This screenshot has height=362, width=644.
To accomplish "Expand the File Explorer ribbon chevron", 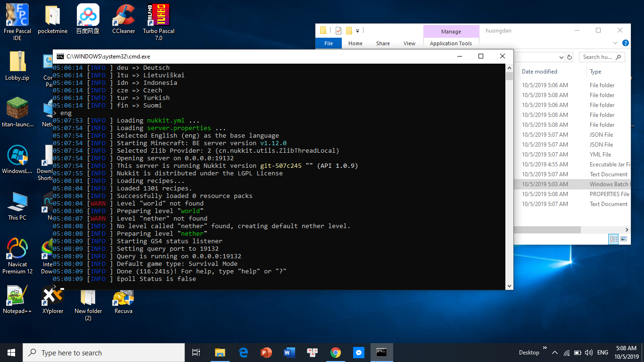I will point(615,43).
